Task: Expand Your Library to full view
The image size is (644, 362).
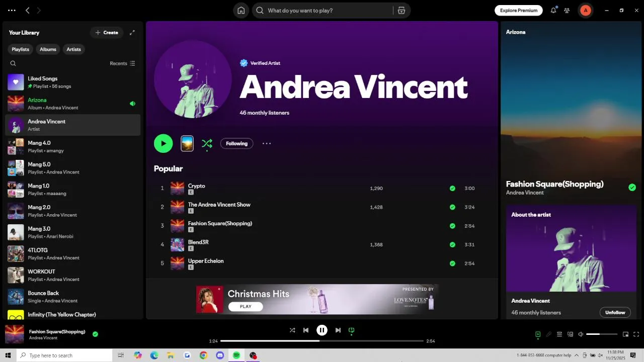Action: (x=132, y=33)
